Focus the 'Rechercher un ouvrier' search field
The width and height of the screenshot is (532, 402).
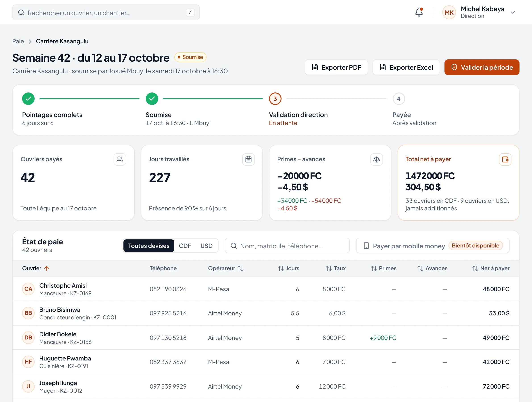coord(106,13)
